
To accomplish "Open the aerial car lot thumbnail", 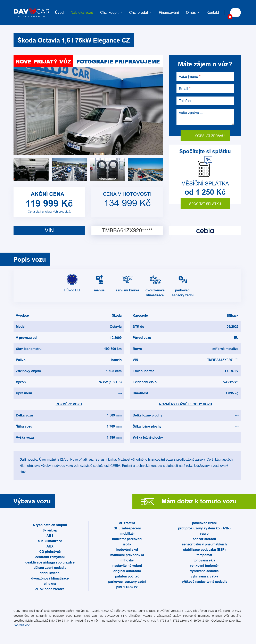I will 146,169.
